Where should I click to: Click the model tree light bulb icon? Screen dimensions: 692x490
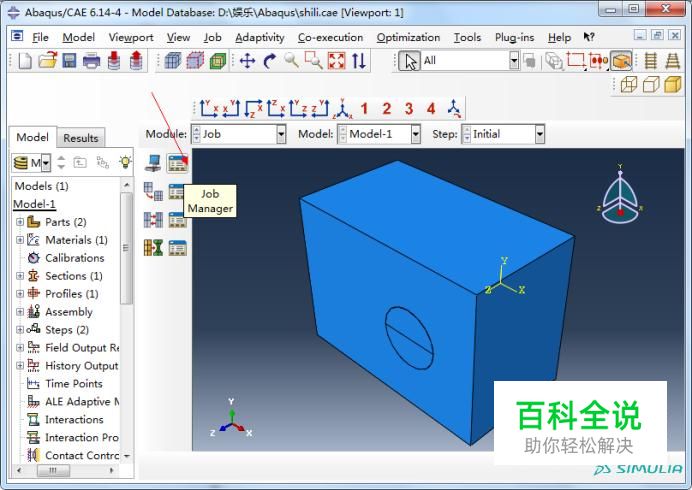[125, 162]
